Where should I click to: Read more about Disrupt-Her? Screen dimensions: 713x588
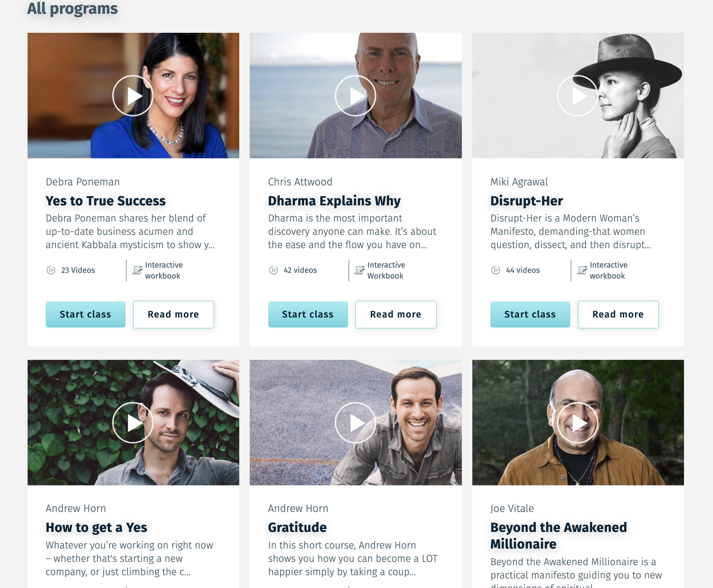tap(618, 314)
